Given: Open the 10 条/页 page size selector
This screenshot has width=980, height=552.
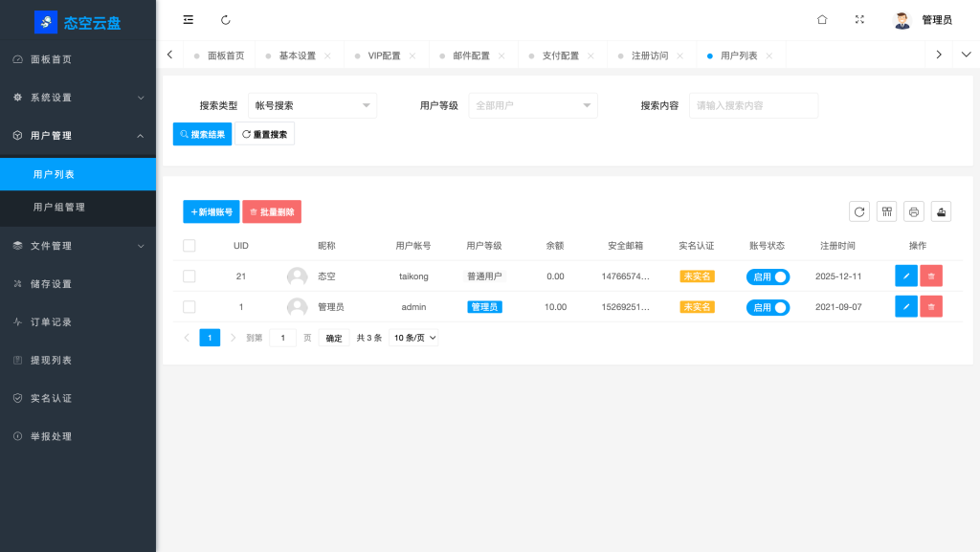Looking at the screenshot, I should [414, 337].
